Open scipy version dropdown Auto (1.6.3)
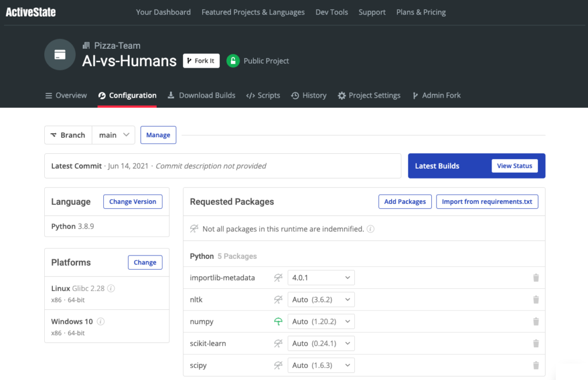This screenshot has width=588, height=380. [321, 366]
